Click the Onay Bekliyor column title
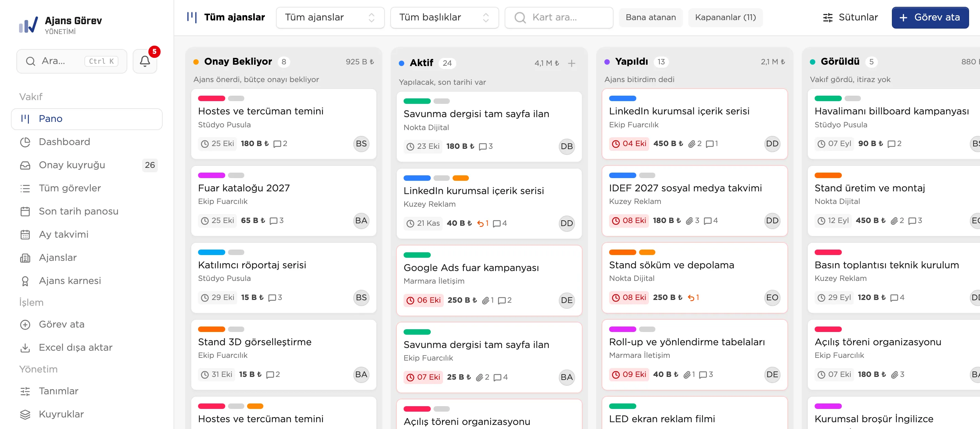Screen dimensions: 980x429 coord(238,62)
